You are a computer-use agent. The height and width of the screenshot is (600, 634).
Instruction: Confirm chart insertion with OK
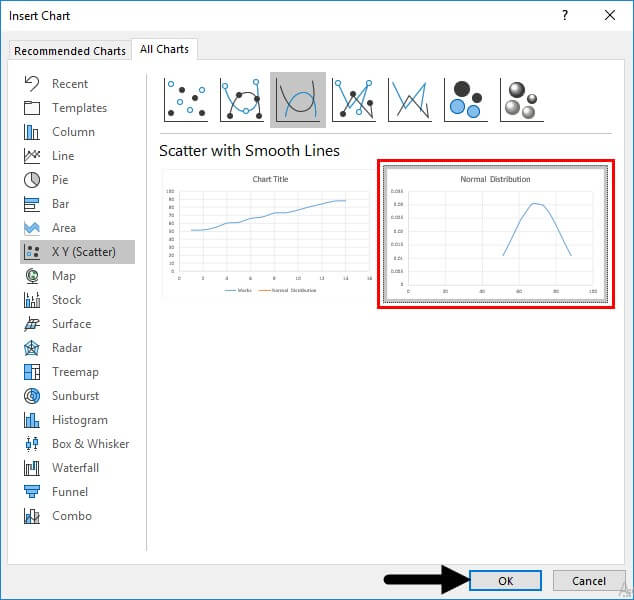click(x=505, y=581)
